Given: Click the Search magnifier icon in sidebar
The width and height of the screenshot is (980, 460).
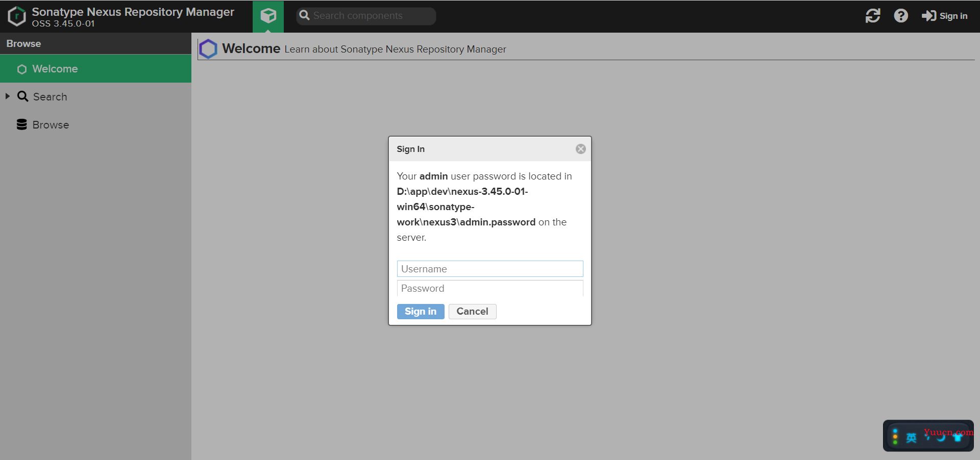Looking at the screenshot, I should coord(22,96).
